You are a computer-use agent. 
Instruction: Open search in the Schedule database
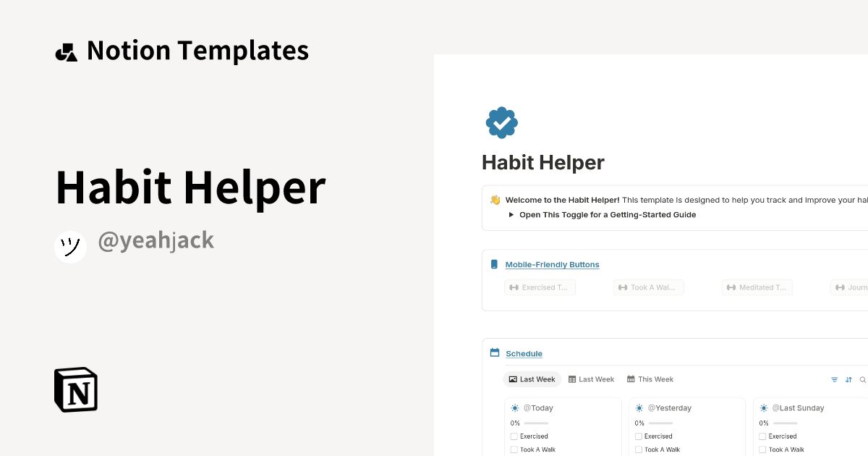pos(862,379)
